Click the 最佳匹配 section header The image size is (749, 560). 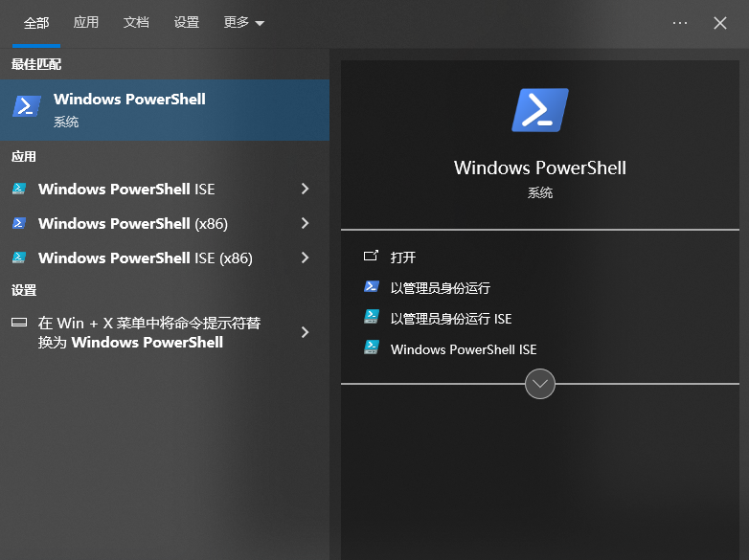pyautogui.click(x=36, y=64)
